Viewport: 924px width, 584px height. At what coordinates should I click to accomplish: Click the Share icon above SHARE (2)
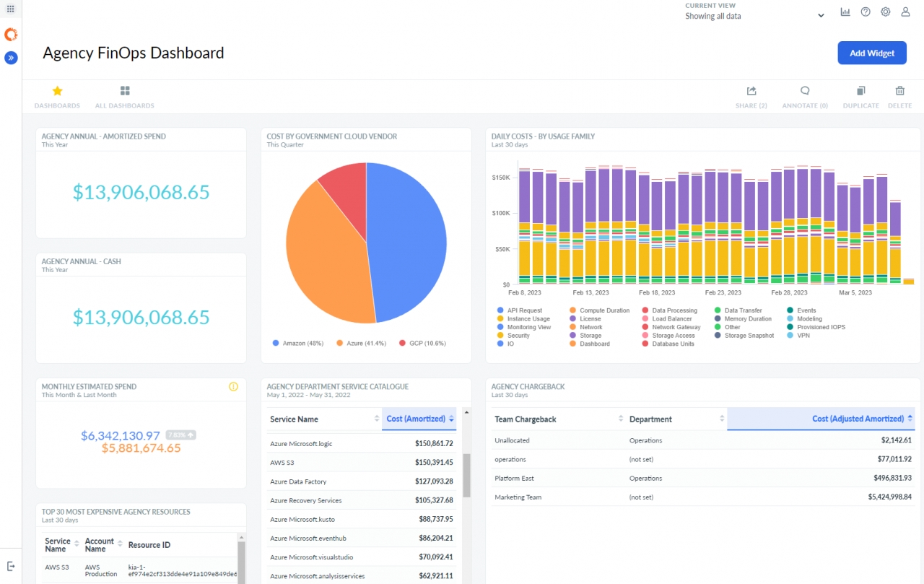tap(751, 92)
